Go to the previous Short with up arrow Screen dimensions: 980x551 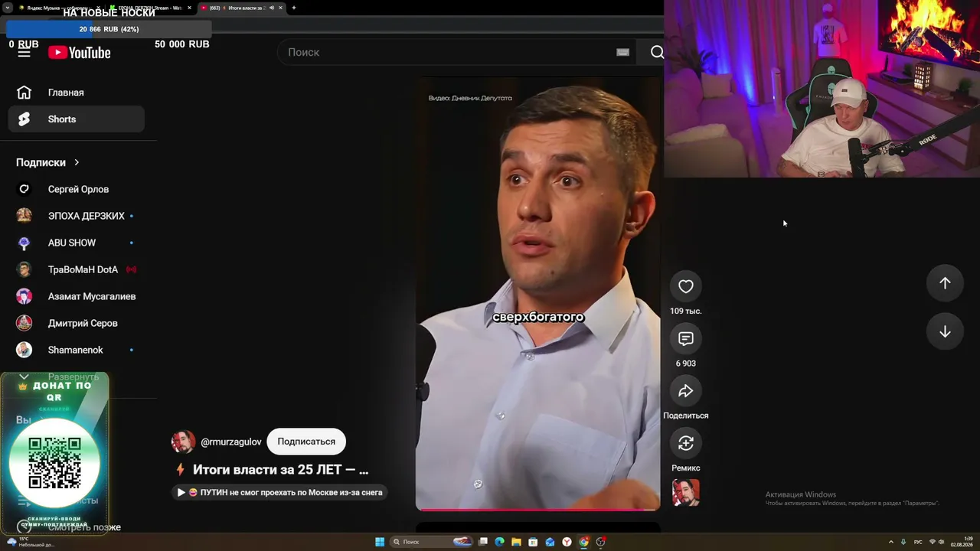[945, 283]
